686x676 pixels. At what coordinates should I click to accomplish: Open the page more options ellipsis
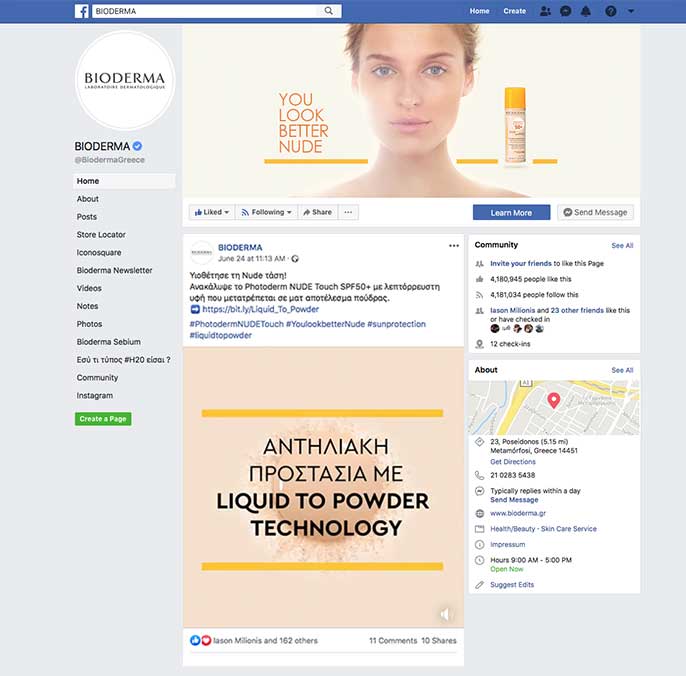tap(348, 212)
